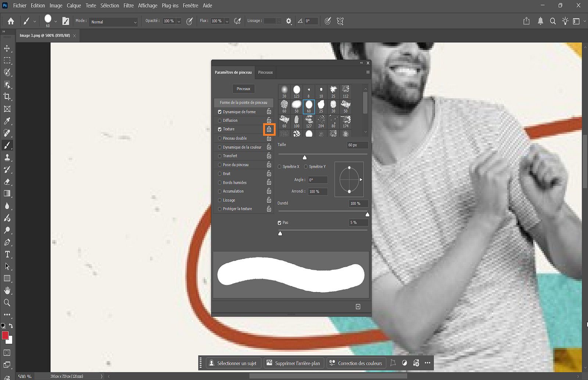Image resolution: width=588 pixels, height=380 pixels.
Task: Click the red foreground color swatch
Action: (5, 335)
